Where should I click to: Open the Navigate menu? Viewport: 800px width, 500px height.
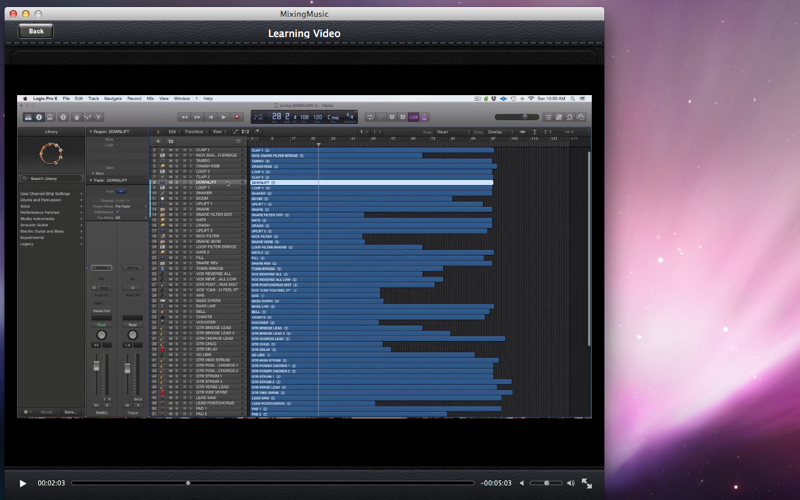click(113, 98)
